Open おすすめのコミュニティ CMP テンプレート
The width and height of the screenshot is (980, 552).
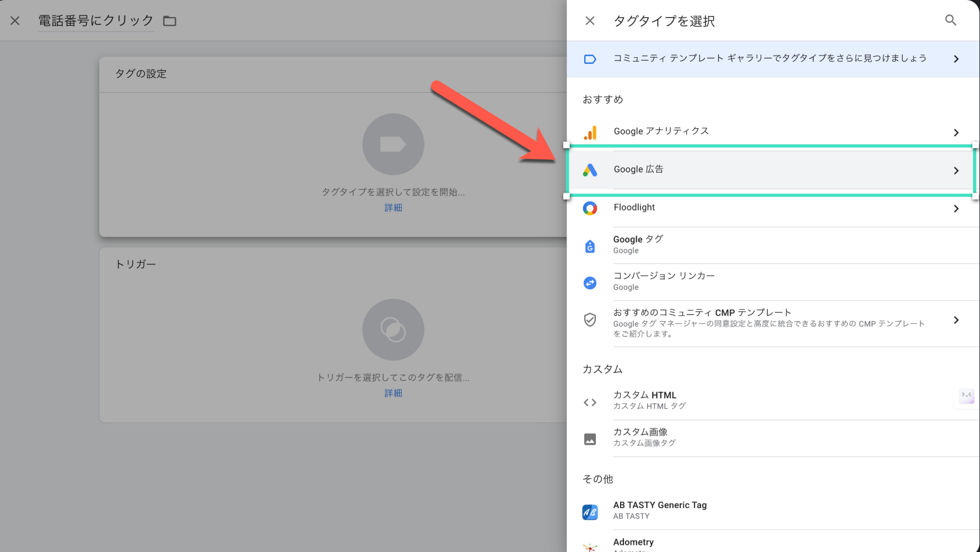(773, 323)
